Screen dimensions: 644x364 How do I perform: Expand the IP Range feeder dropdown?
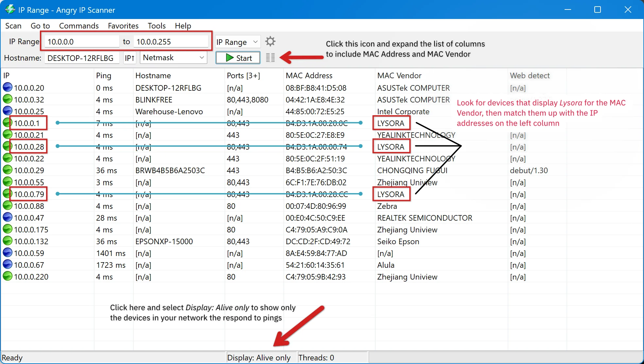click(x=238, y=42)
